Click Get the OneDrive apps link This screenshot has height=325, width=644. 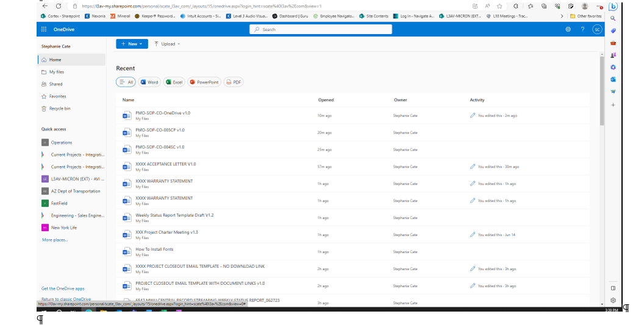tap(63, 289)
